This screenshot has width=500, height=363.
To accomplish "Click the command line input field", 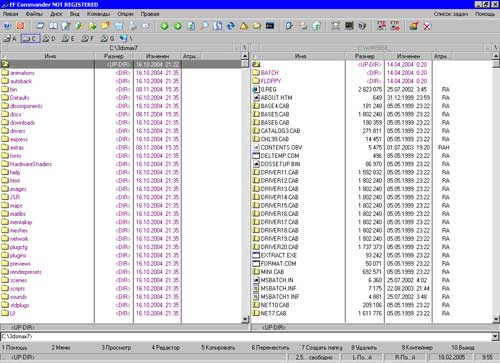I will [x=246, y=337].
